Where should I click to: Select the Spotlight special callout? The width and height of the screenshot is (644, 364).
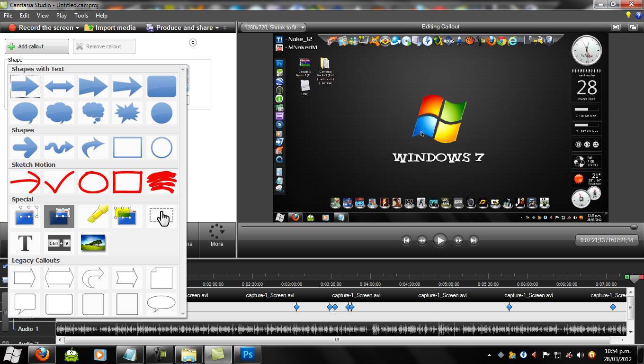pos(59,216)
